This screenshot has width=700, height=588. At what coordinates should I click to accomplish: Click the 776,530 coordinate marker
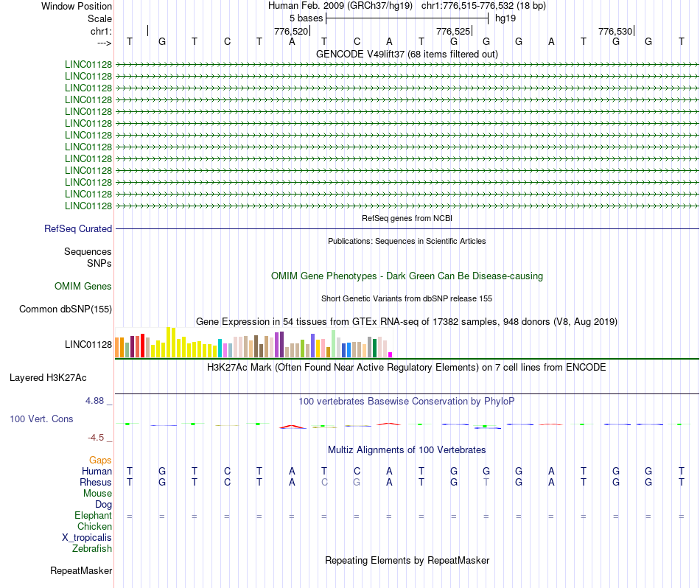click(615, 31)
